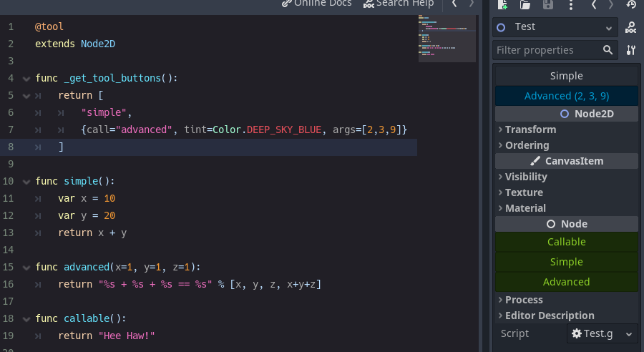
Task: Click the Node2D circle icon in header
Action: (x=565, y=114)
